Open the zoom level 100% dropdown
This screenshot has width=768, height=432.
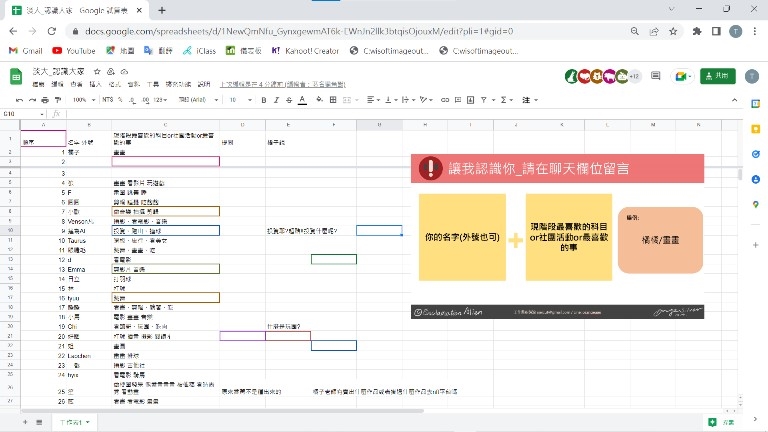pyautogui.click(x=81, y=100)
